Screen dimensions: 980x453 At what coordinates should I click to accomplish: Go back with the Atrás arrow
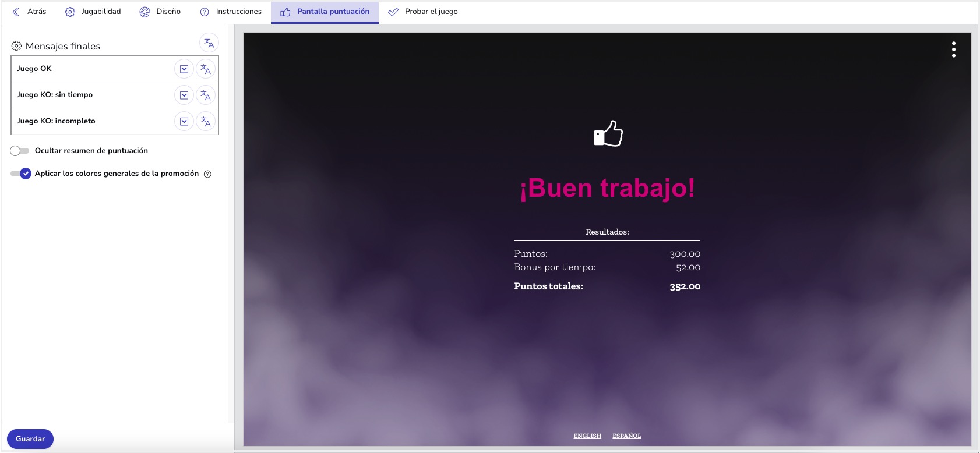[29, 12]
